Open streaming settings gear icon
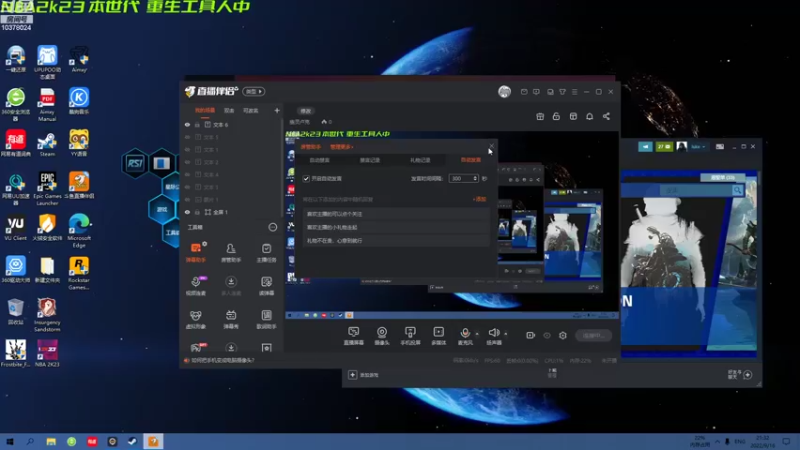The width and height of the screenshot is (800, 450). [563, 335]
